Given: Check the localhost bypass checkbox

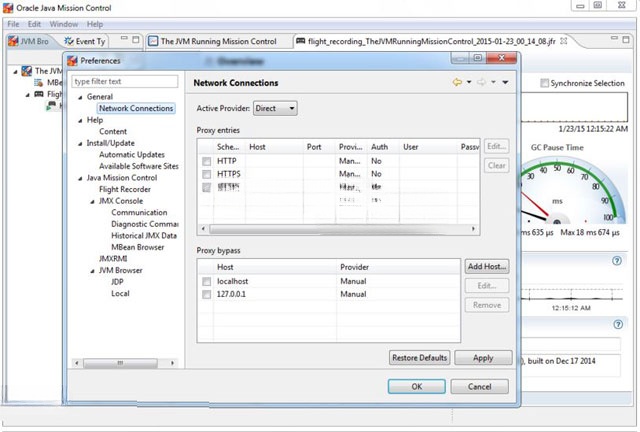Looking at the screenshot, I should click(x=207, y=281).
